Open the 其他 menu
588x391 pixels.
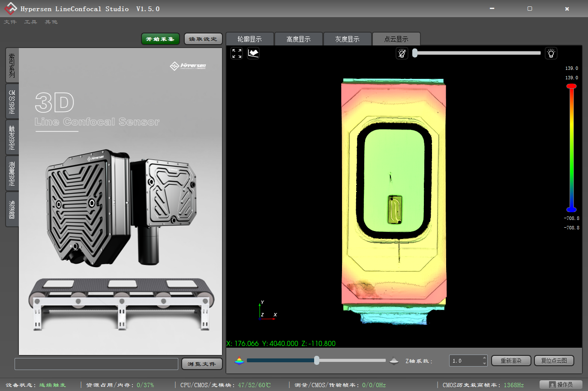(x=51, y=22)
